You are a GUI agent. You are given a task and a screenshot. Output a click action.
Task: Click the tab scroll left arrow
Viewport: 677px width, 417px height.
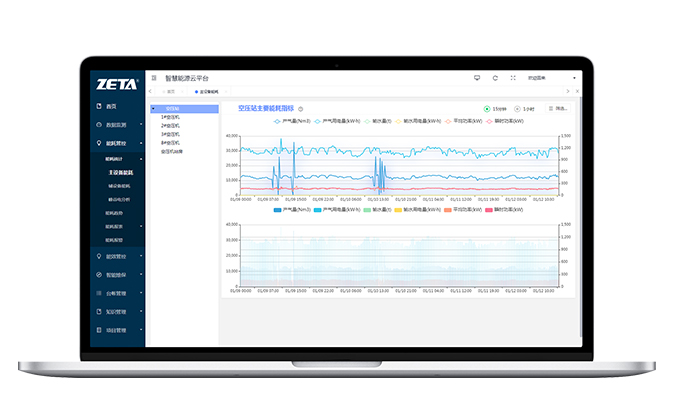[151, 91]
